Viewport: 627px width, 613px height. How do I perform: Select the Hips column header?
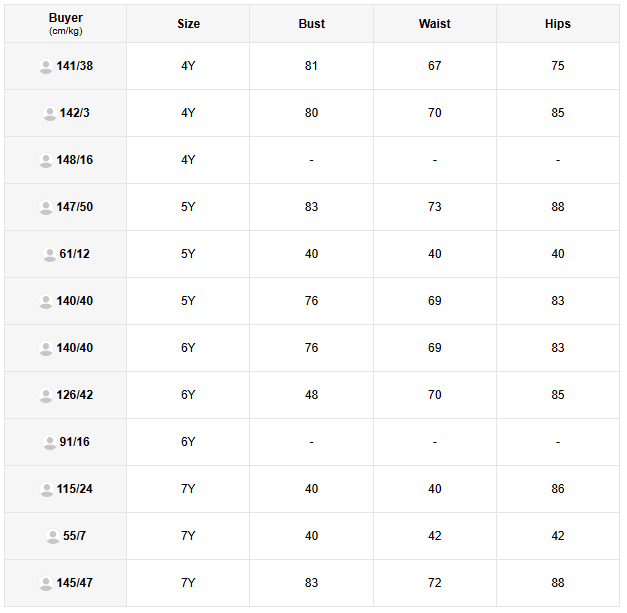pos(557,24)
